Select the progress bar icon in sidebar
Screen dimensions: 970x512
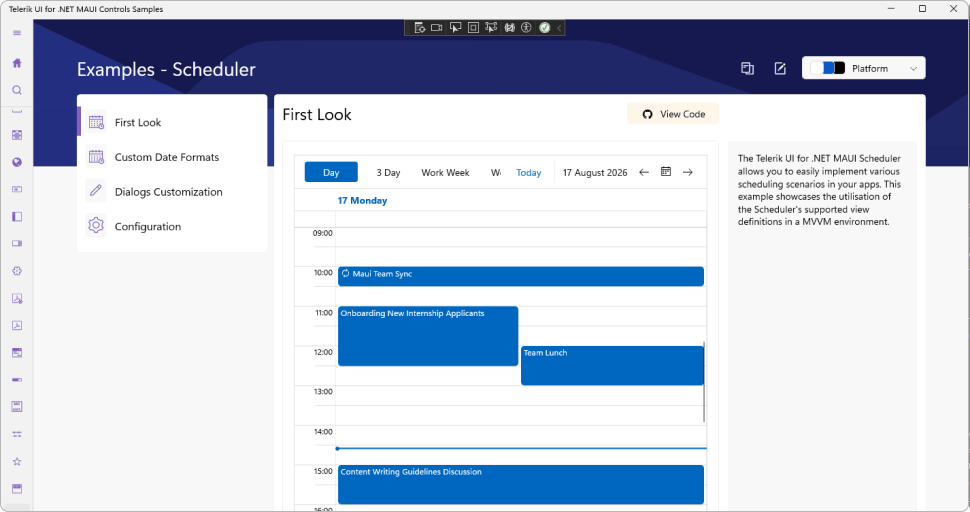coord(17,380)
